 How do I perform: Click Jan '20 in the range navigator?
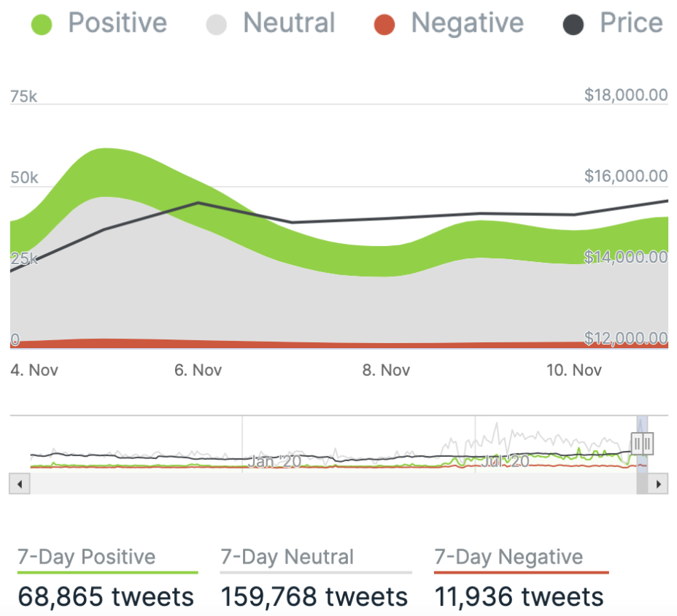(x=274, y=461)
